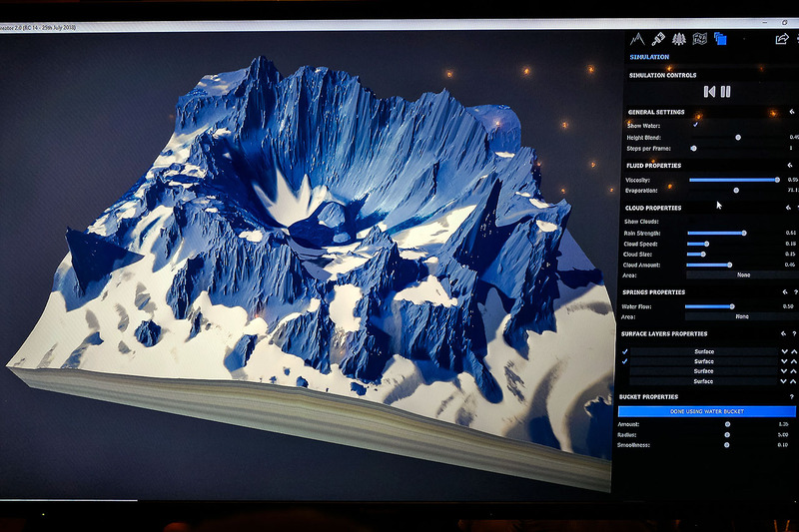Move the second Surface layer up
799x532 pixels.
pos(794,361)
